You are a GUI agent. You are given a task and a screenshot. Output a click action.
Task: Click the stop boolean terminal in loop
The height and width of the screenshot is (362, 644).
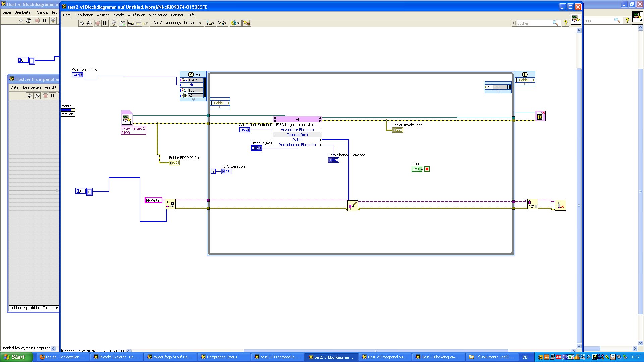click(417, 169)
